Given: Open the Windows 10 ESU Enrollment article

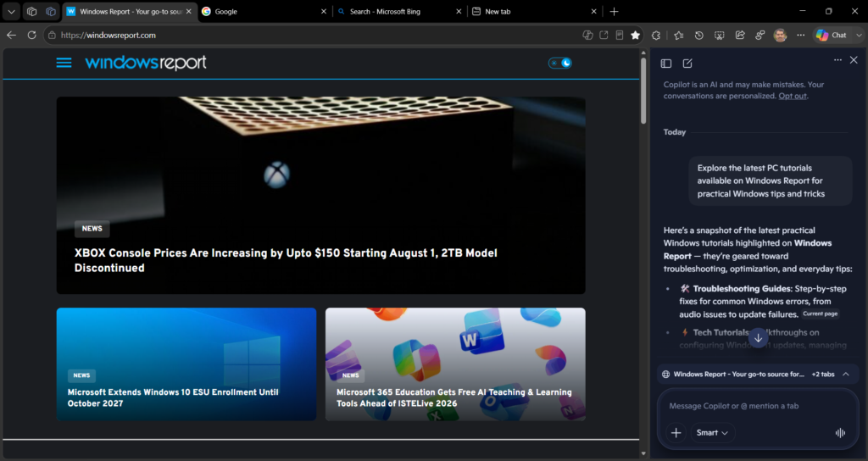Looking at the screenshot, I should [173, 397].
